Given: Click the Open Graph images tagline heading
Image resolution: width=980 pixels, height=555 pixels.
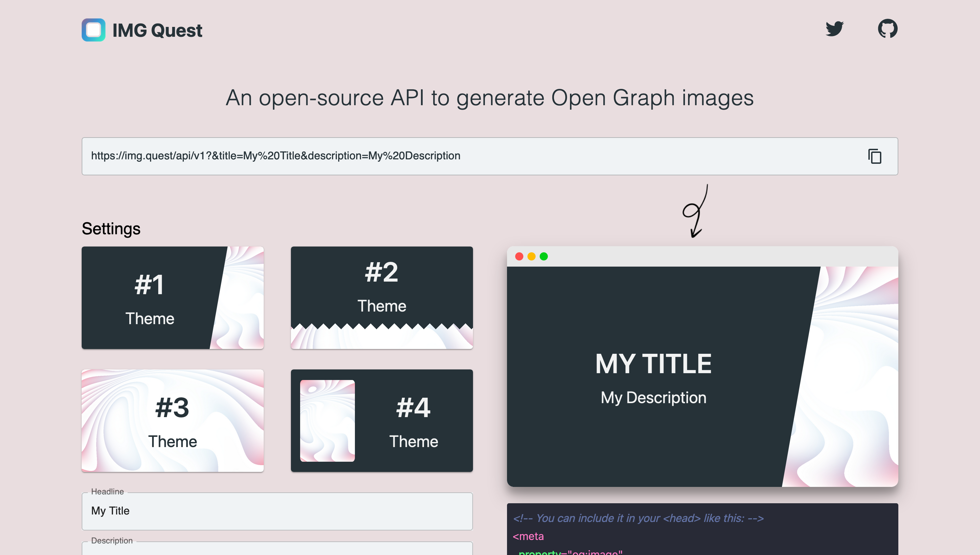Looking at the screenshot, I should point(490,98).
